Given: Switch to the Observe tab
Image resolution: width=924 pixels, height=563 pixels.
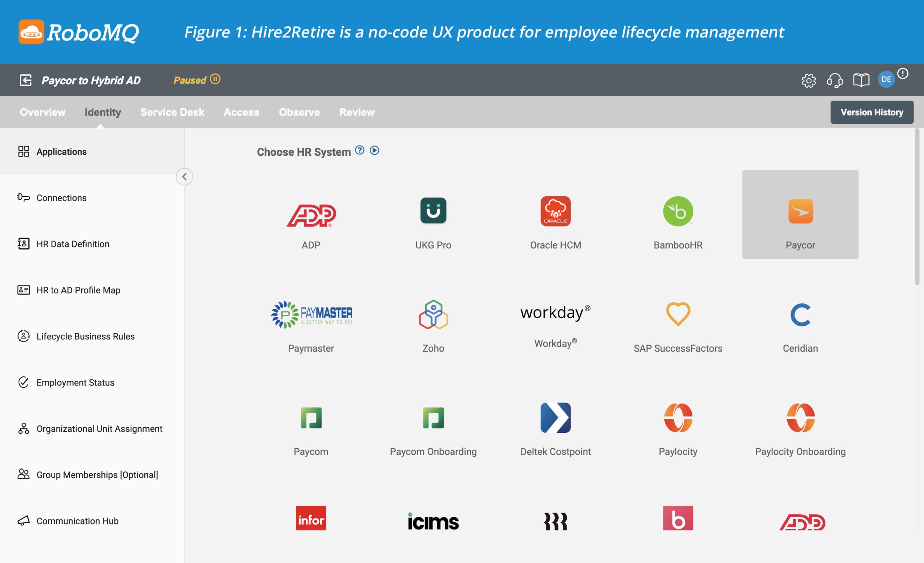Looking at the screenshot, I should (299, 112).
